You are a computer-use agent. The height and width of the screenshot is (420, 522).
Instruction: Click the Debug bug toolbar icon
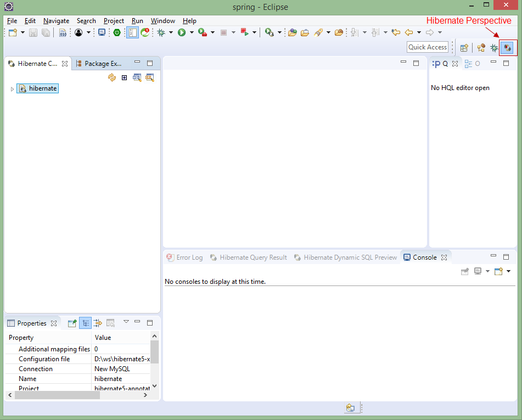coord(161,32)
